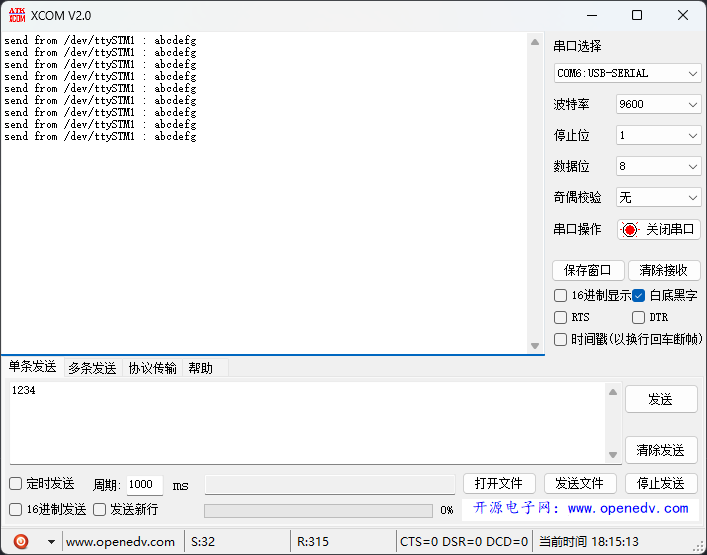
Task: Uncheck the 白底黑字 checkbox
Action: click(x=639, y=295)
